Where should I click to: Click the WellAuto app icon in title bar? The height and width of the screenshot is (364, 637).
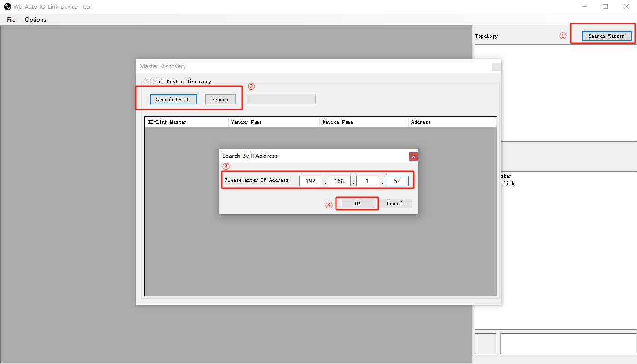(7, 6)
